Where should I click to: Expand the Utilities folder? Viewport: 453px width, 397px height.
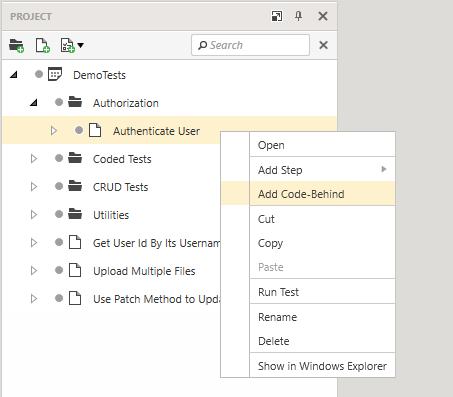click(34, 215)
